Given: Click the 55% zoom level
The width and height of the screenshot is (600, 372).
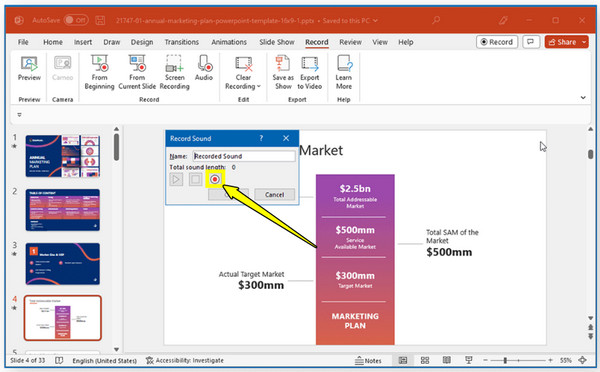Looking at the screenshot, I should click(x=566, y=361).
